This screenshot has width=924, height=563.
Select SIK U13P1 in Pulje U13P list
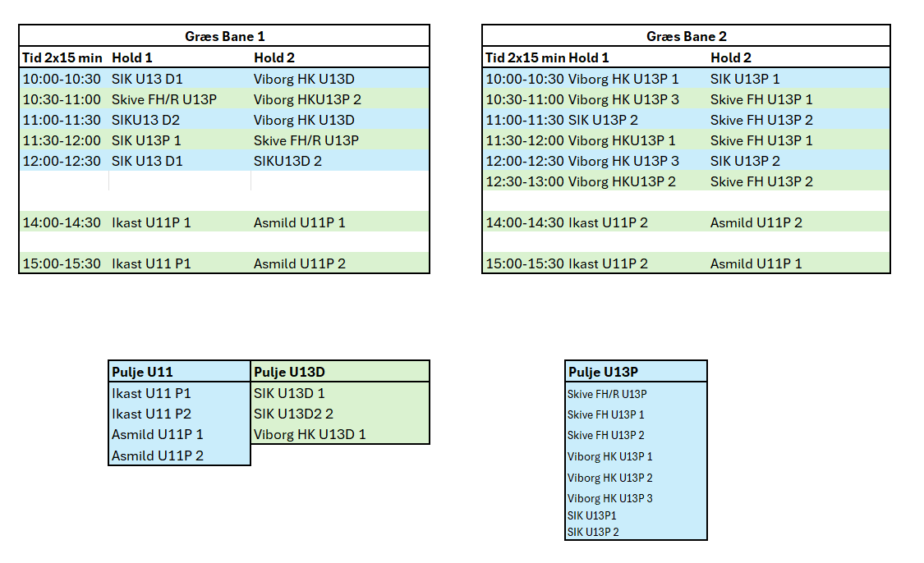[591, 515]
